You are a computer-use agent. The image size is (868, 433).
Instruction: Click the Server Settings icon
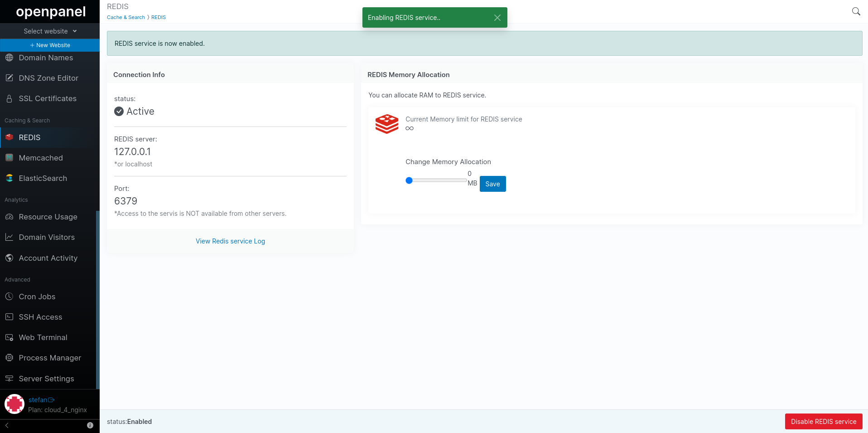click(9, 379)
